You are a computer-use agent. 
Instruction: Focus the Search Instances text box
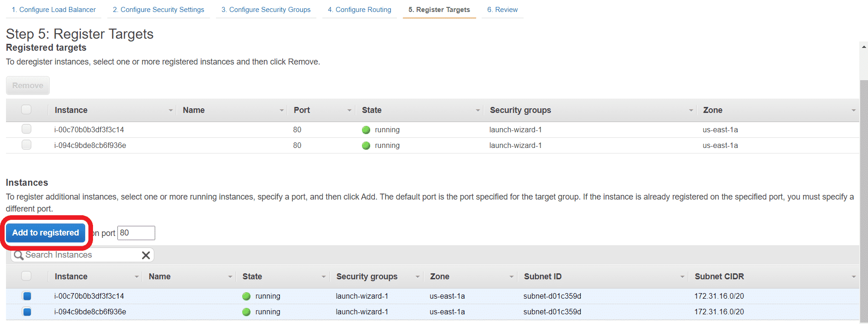(x=82, y=255)
